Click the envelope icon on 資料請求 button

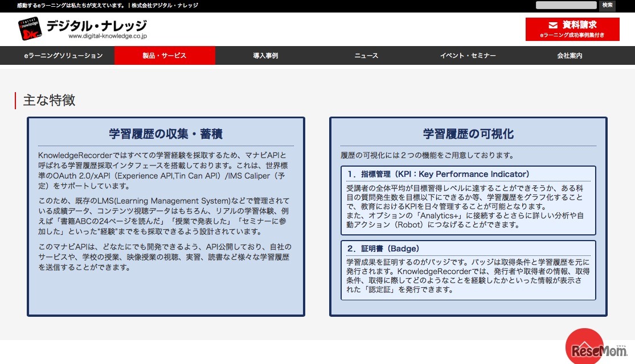point(552,25)
